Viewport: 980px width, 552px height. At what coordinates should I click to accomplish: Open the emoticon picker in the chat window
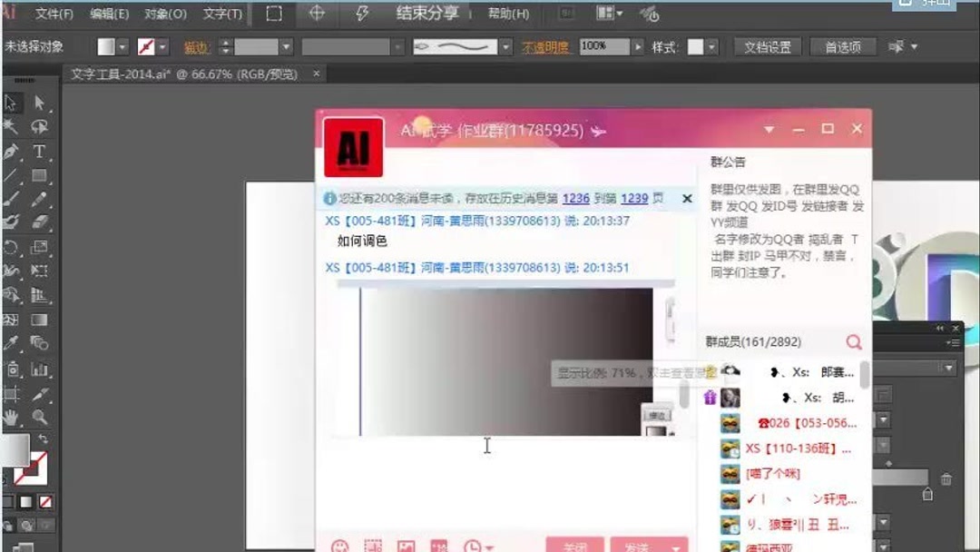[340, 545]
